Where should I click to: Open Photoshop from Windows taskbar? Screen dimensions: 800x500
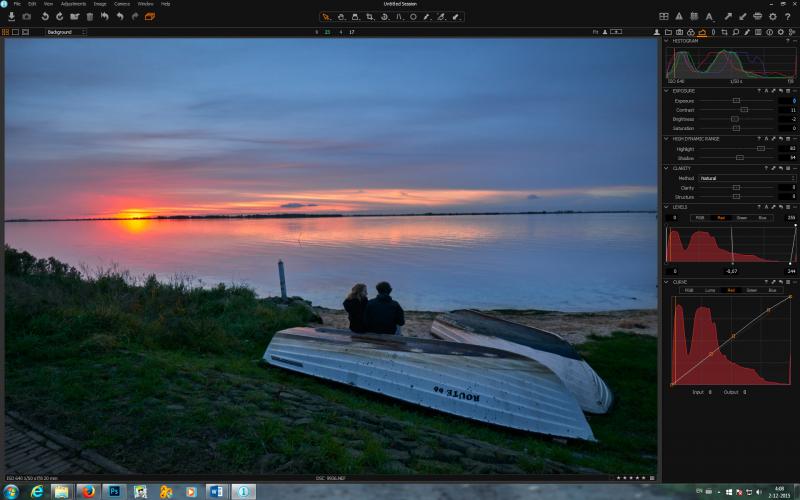coord(114,491)
